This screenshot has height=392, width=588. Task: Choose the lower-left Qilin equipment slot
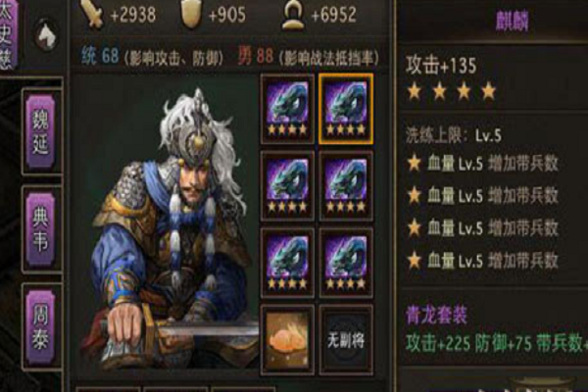click(287, 263)
